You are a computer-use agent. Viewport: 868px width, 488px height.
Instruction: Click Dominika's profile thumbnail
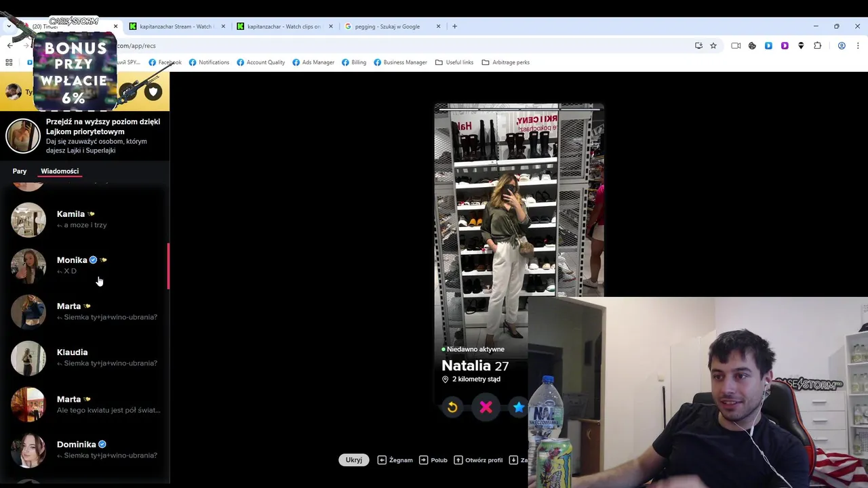coord(28,450)
